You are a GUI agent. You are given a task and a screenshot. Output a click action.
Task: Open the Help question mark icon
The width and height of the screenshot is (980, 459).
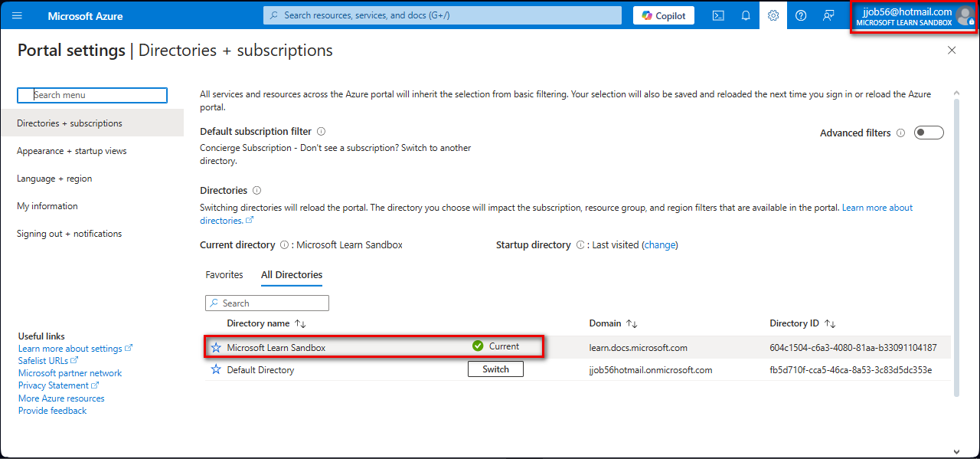801,15
